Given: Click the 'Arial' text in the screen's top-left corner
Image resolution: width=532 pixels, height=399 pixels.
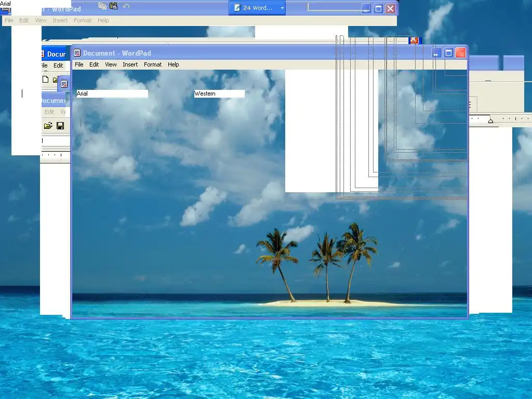Looking at the screenshot, I should 5,4.
